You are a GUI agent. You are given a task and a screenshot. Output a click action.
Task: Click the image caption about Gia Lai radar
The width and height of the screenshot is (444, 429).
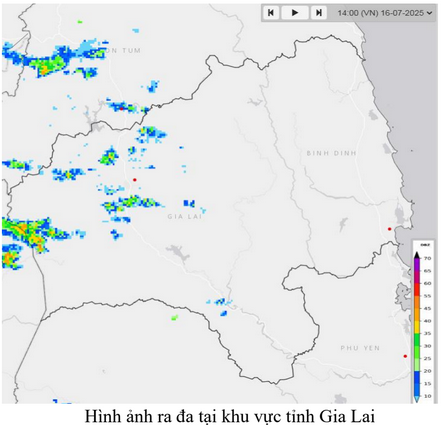[230, 416]
